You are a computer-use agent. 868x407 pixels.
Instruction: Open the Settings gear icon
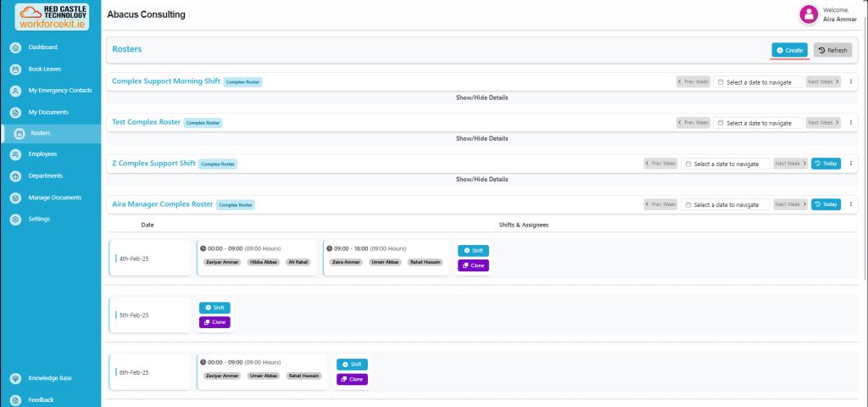point(15,220)
